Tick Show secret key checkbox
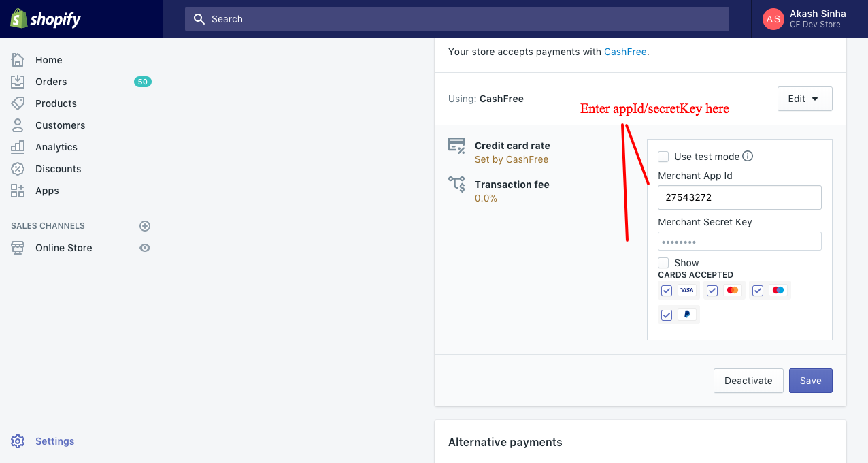 pos(663,263)
